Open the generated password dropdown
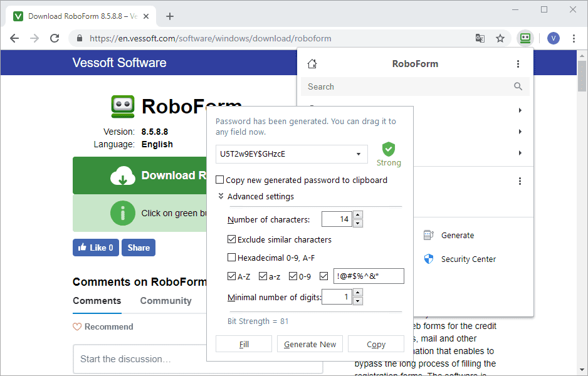Image resolution: width=588 pixels, height=376 pixels. pos(359,154)
